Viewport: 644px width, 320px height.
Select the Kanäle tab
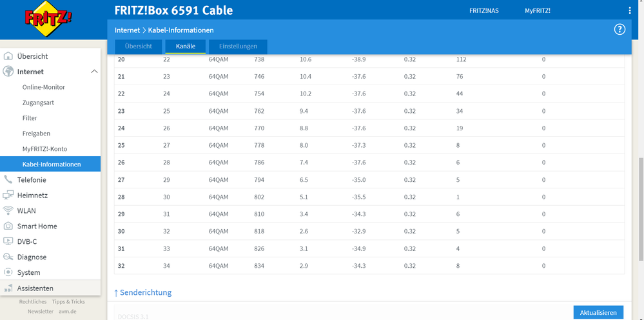tap(185, 46)
